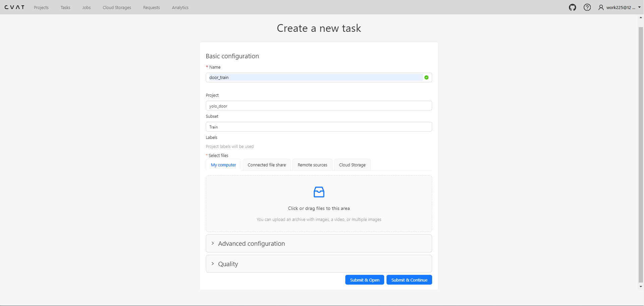Click the 'Project' field label
This screenshot has width=644, height=306.
point(212,95)
